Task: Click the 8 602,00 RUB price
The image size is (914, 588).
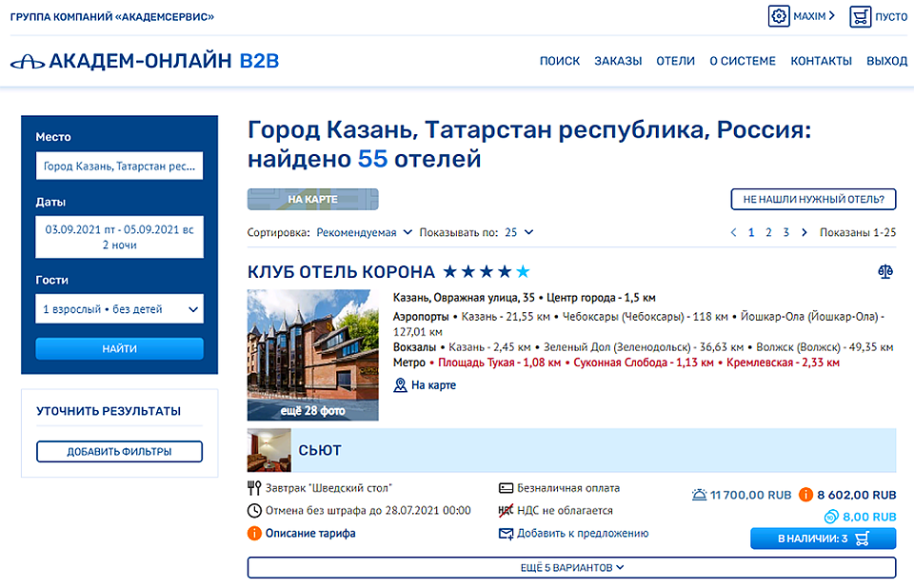Action: point(856,495)
